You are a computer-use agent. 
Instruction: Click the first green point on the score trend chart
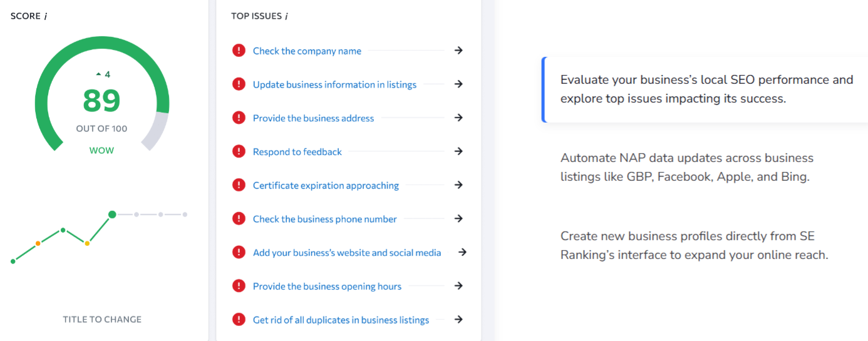[13, 261]
